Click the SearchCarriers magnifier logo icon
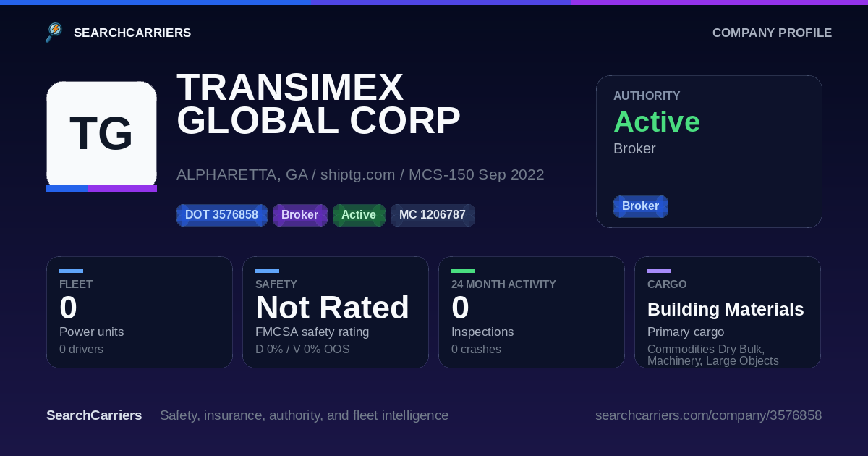This screenshot has width=868, height=456. click(x=54, y=33)
